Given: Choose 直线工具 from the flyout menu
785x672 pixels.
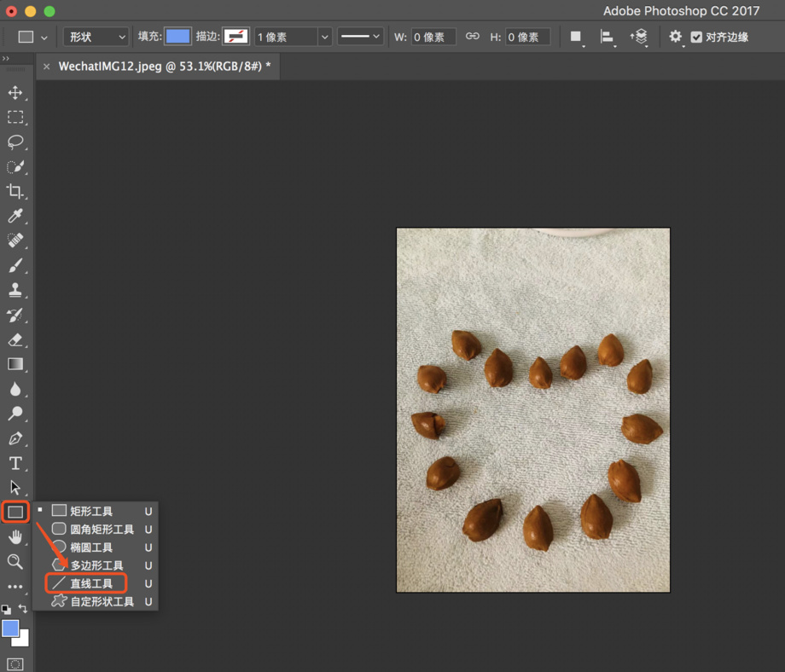Looking at the screenshot, I should tap(91, 583).
